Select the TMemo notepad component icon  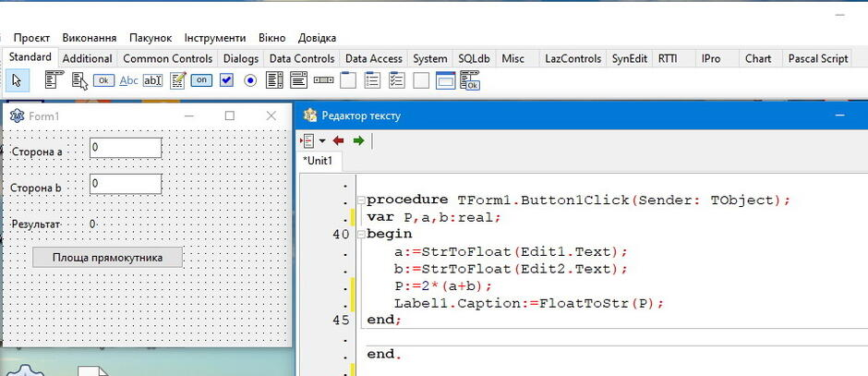[x=177, y=80]
